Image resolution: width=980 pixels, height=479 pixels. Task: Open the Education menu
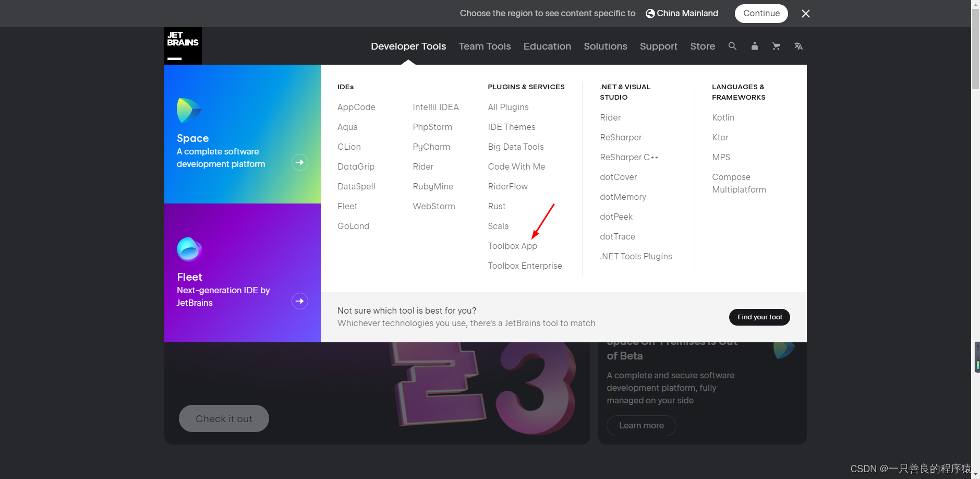(547, 46)
